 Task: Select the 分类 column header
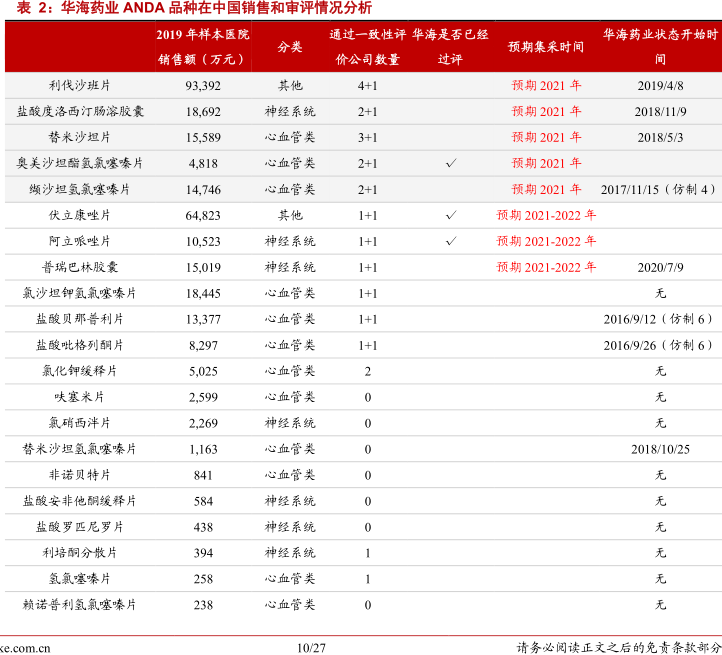[290, 47]
